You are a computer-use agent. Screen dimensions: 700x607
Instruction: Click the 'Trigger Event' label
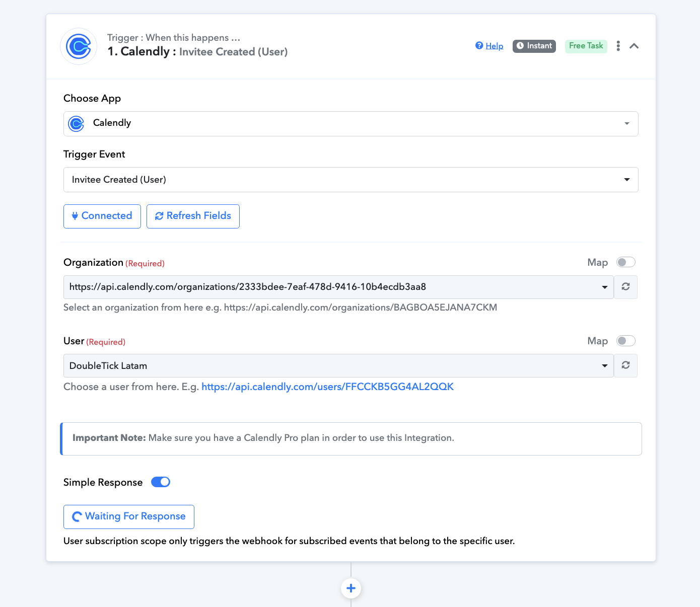point(94,155)
